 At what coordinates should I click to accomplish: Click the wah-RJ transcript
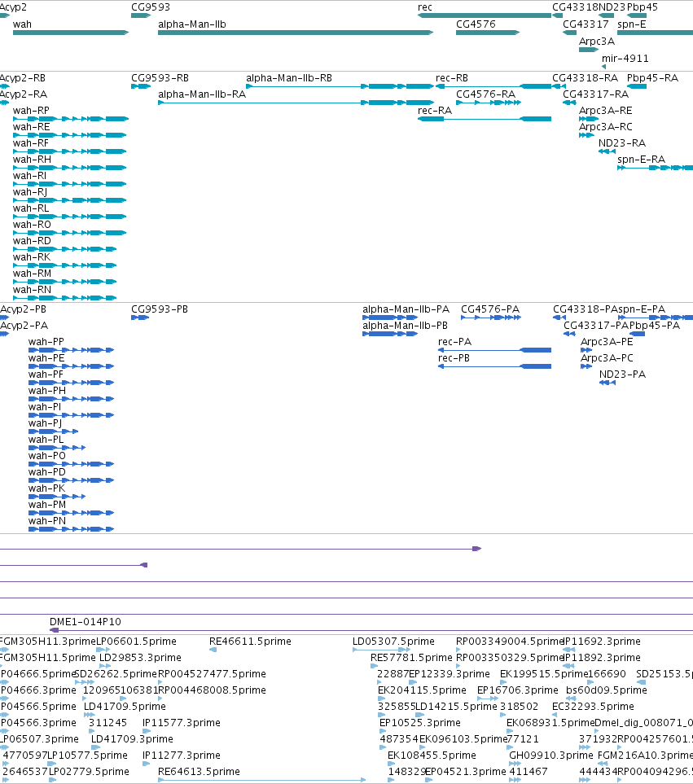tap(69, 200)
